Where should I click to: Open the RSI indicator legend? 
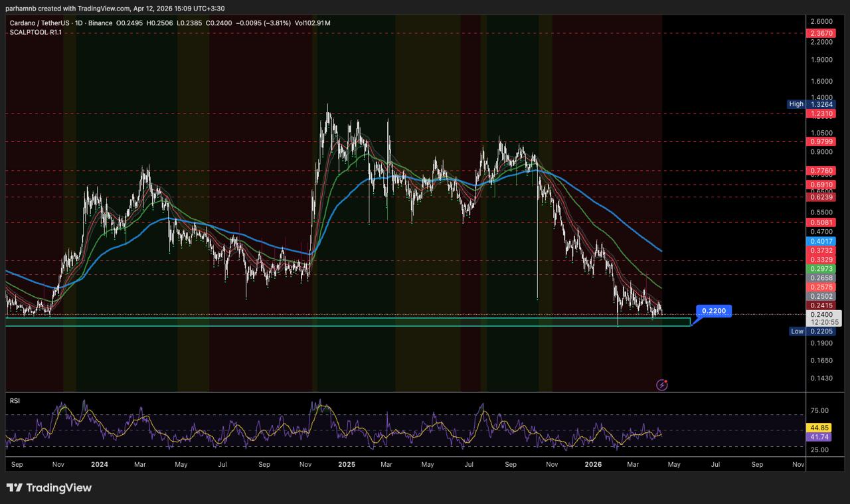point(15,401)
